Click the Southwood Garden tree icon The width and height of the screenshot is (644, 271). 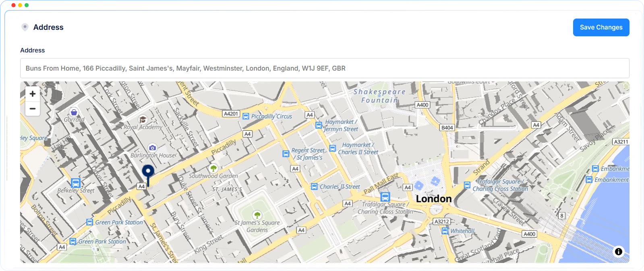click(213, 168)
